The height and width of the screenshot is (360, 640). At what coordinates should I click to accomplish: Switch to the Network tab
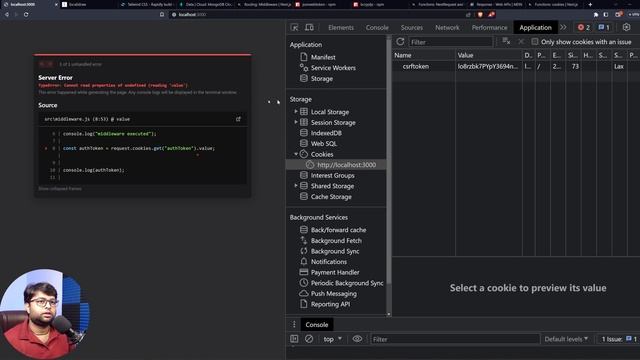(447, 27)
